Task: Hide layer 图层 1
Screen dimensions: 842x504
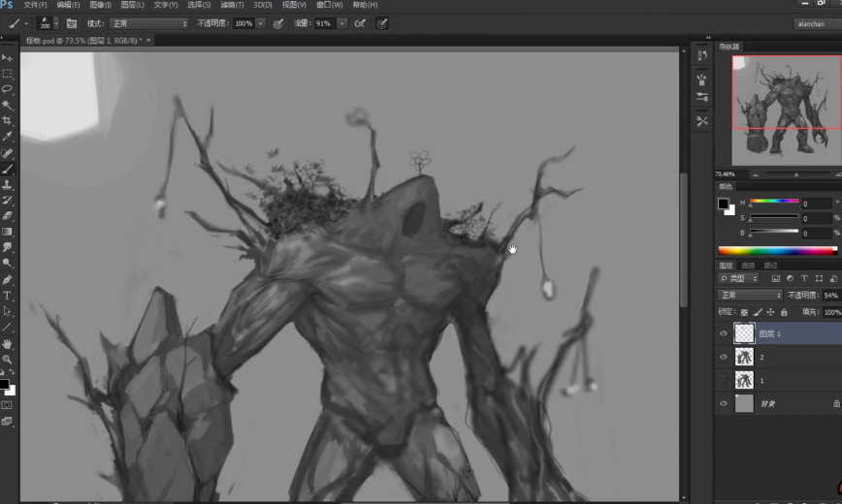Action: coord(724,333)
